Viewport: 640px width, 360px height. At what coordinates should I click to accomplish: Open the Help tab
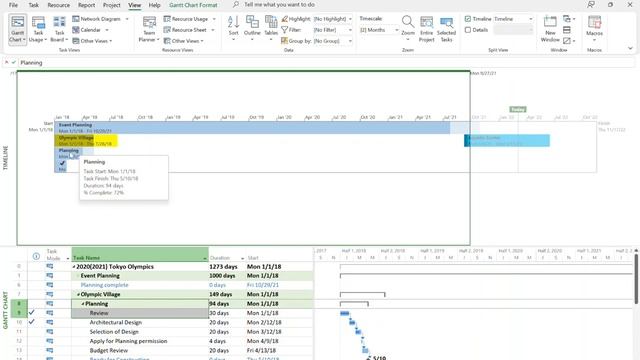click(154, 5)
